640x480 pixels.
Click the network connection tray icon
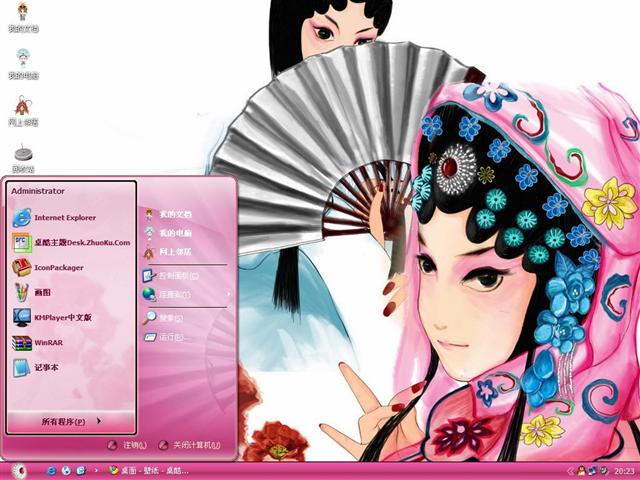click(x=593, y=471)
